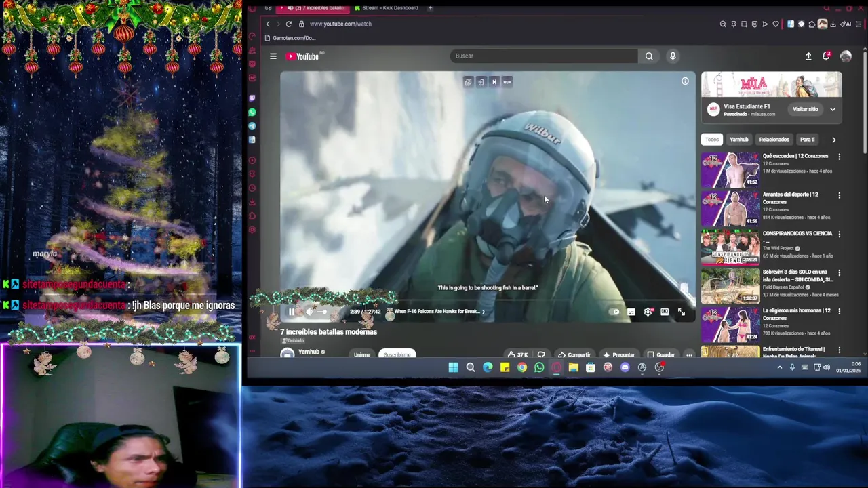Screen dimensions: 868x488
Task: Select the Para ti filter chip
Action: [x=807, y=140]
